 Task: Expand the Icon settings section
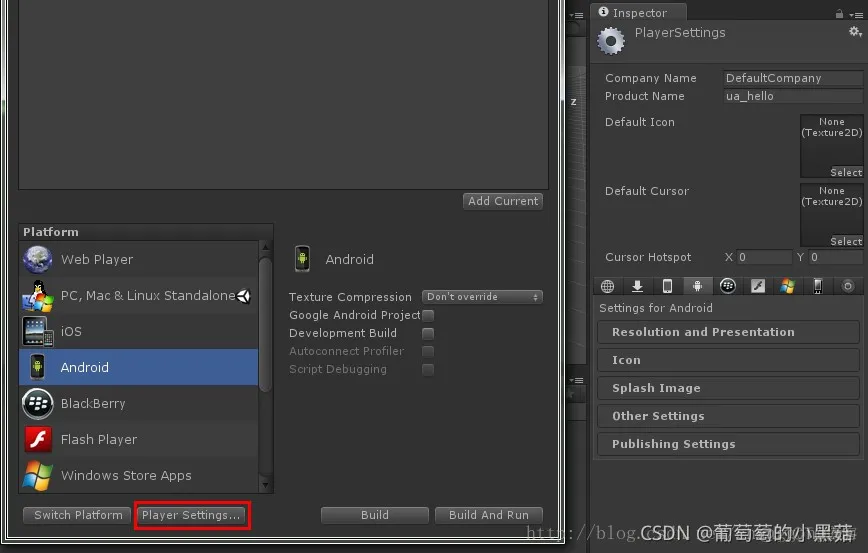pyautogui.click(x=728, y=360)
